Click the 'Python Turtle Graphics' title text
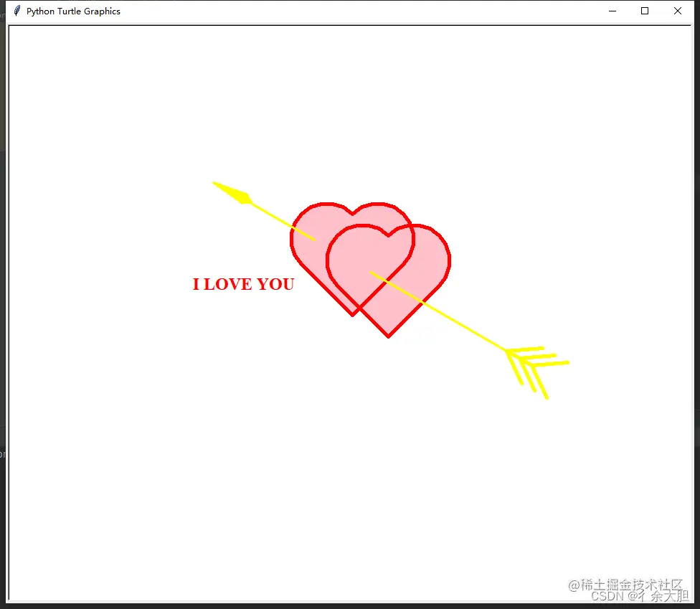The image size is (700, 609). pyautogui.click(x=73, y=11)
